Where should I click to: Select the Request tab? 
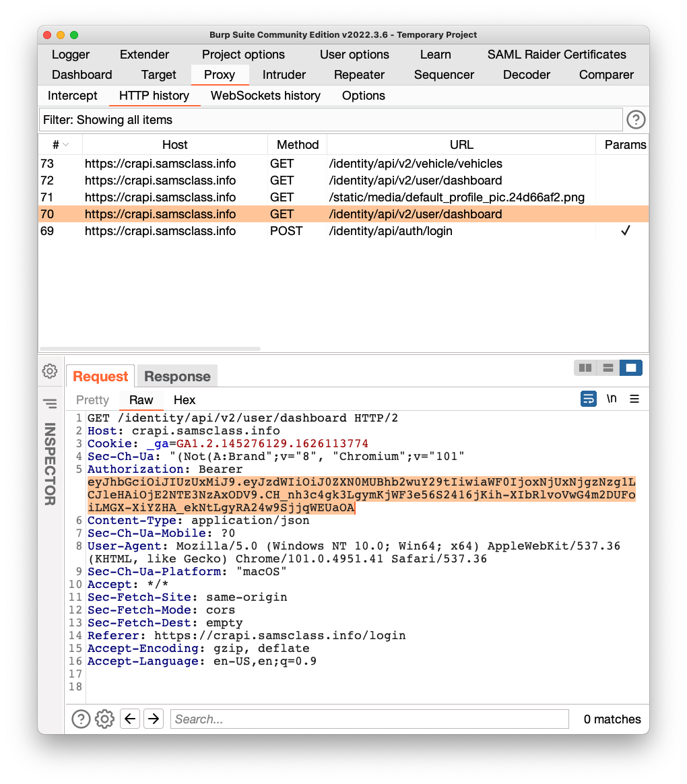pos(100,376)
